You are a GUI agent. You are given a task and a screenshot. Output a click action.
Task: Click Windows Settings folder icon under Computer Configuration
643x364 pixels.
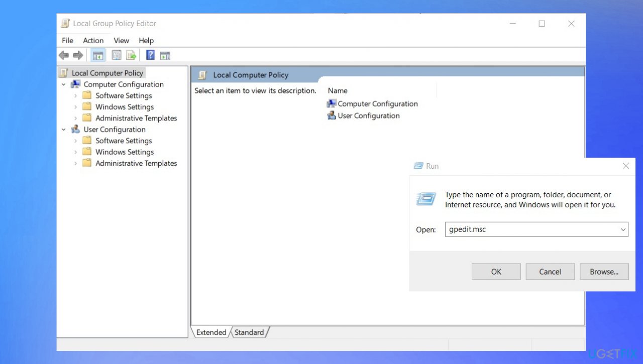pos(87,106)
